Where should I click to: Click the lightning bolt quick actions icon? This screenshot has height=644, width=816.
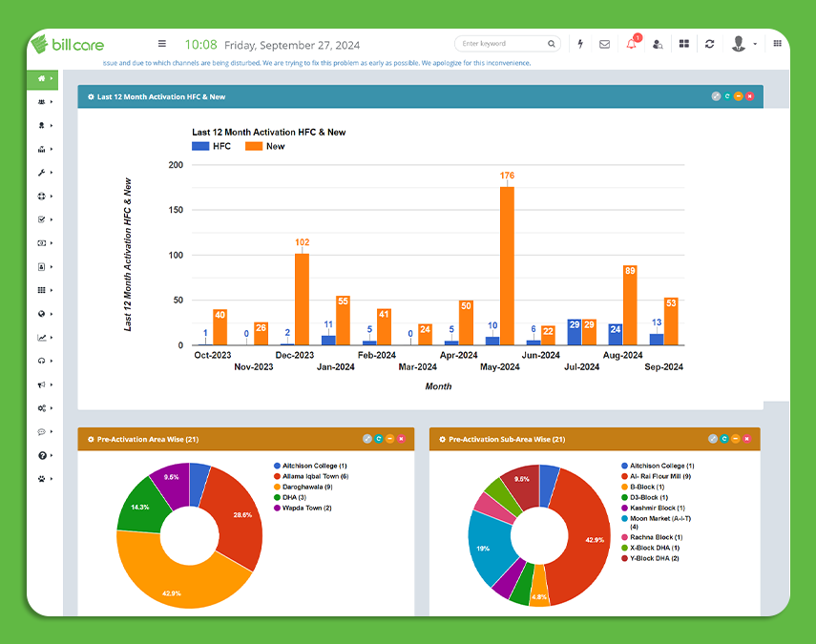[x=580, y=44]
